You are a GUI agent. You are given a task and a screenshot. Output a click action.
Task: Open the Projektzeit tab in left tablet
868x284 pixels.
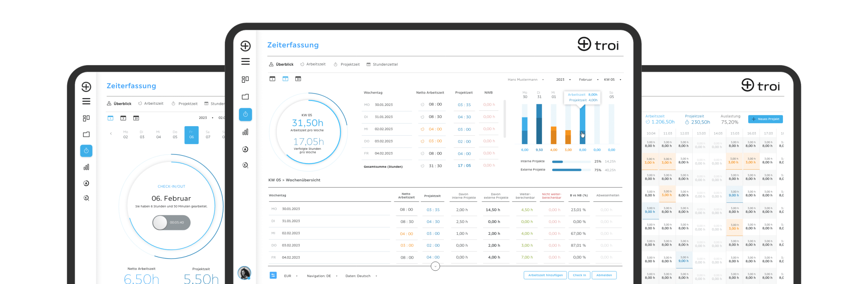coord(184,104)
